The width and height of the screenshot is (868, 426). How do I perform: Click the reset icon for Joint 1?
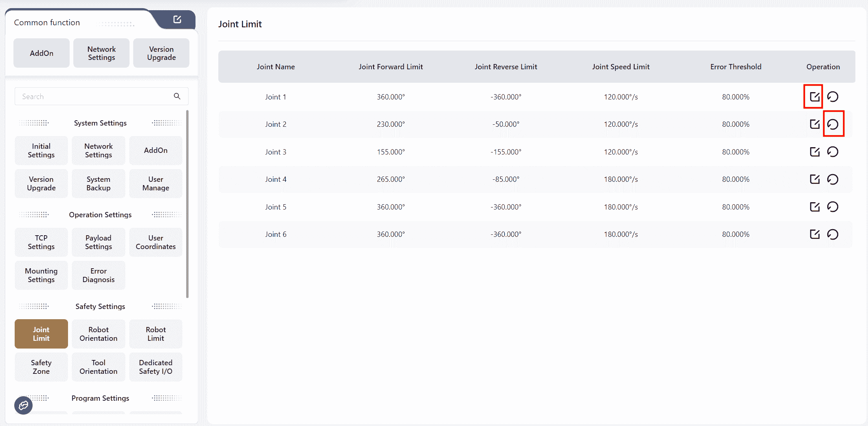pyautogui.click(x=833, y=97)
